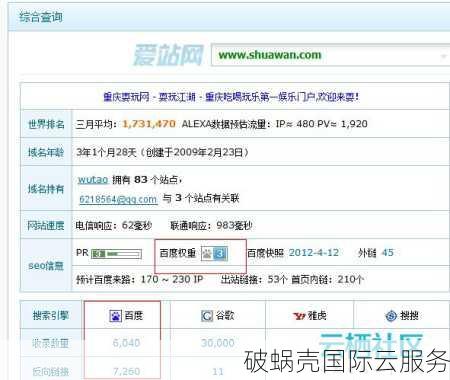The width and height of the screenshot is (450, 380).
Task: Click the 爱站网 logo
Action: pyautogui.click(x=168, y=55)
